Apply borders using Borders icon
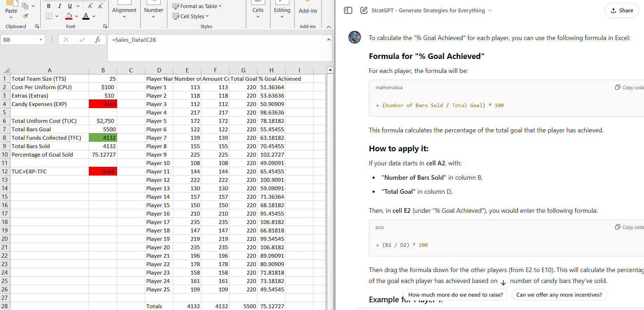This screenshot has height=310, width=644. pos(49,16)
